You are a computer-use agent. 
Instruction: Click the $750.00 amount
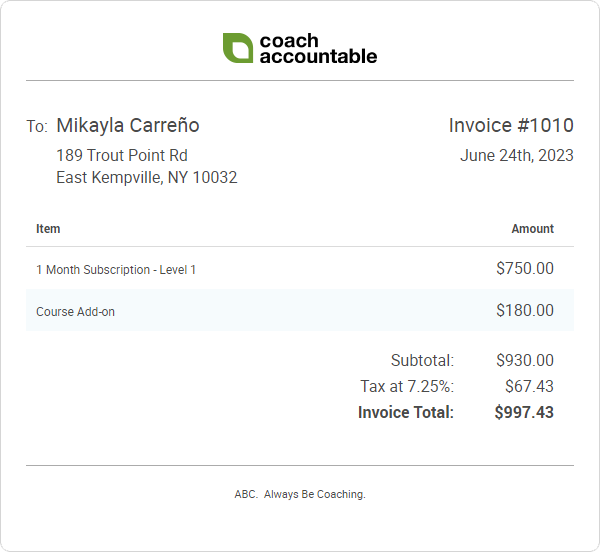coord(524,268)
